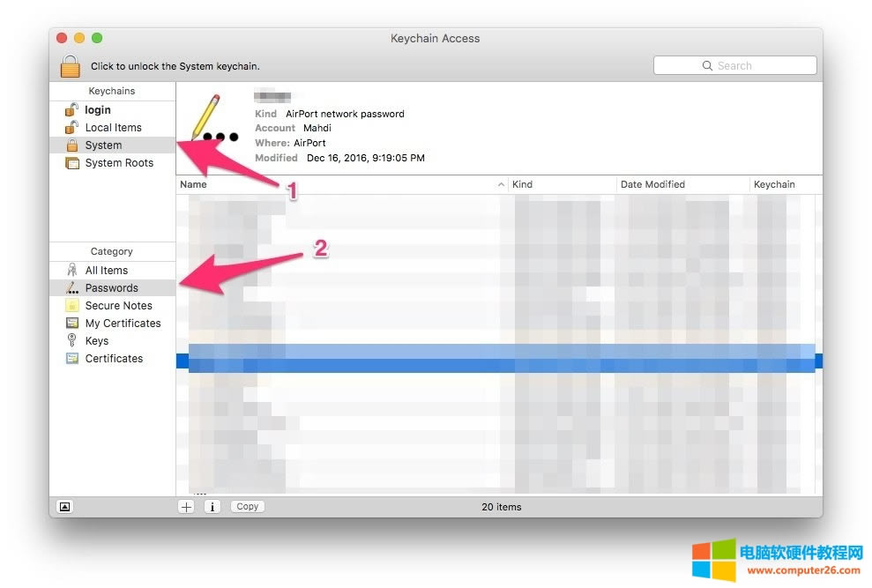872x588 pixels.
Task: Click the System Roots certificate stack icon
Action: click(x=72, y=162)
